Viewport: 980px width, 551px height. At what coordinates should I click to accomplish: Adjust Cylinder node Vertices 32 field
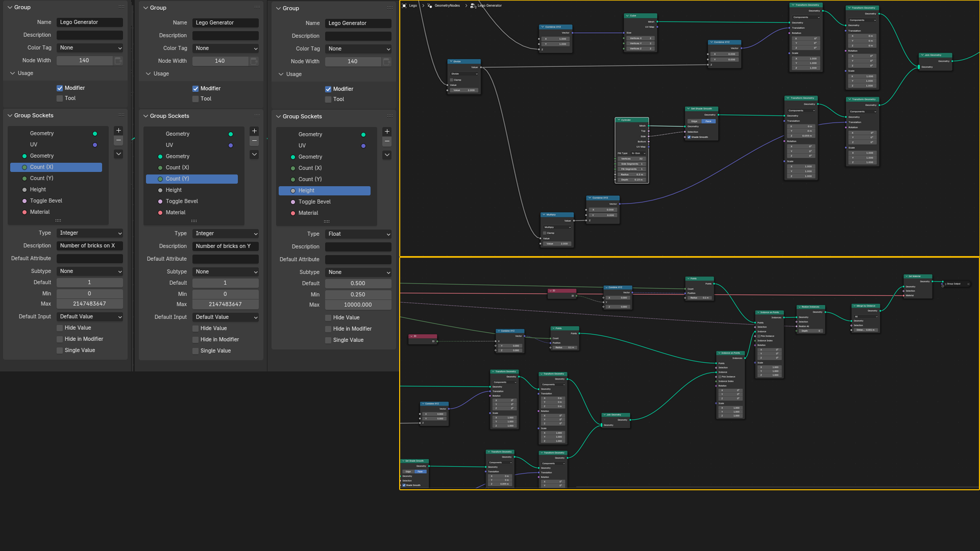point(631,159)
